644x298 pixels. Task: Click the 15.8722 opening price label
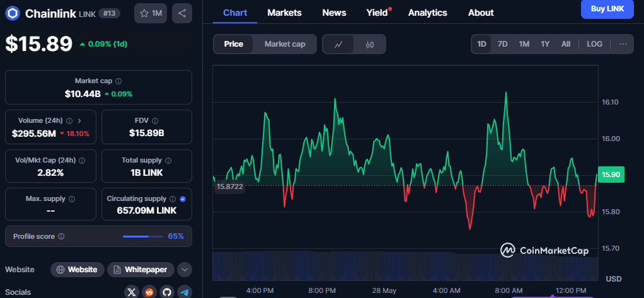pyautogui.click(x=229, y=186)
